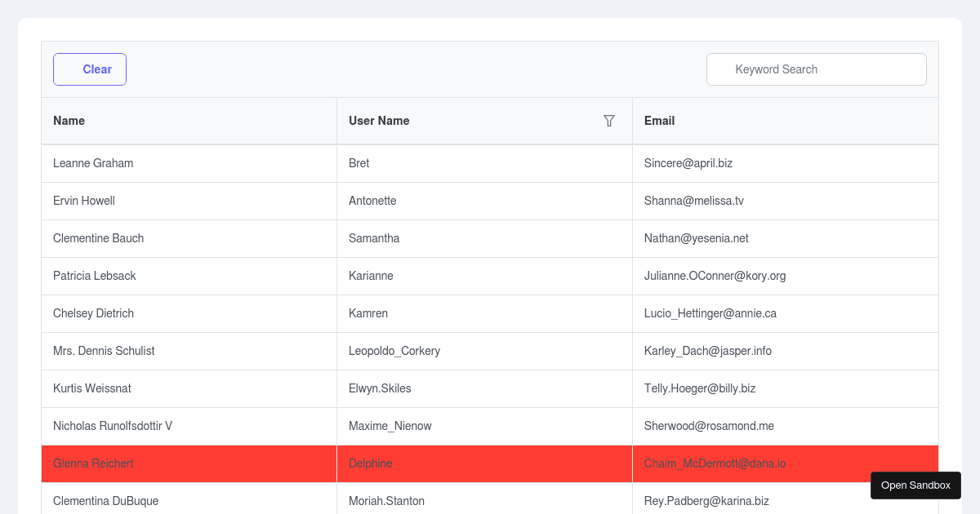The image size is (980, 514).
Task: Select the Maxime_Nienow username cell
Action: tap(390, 426)
